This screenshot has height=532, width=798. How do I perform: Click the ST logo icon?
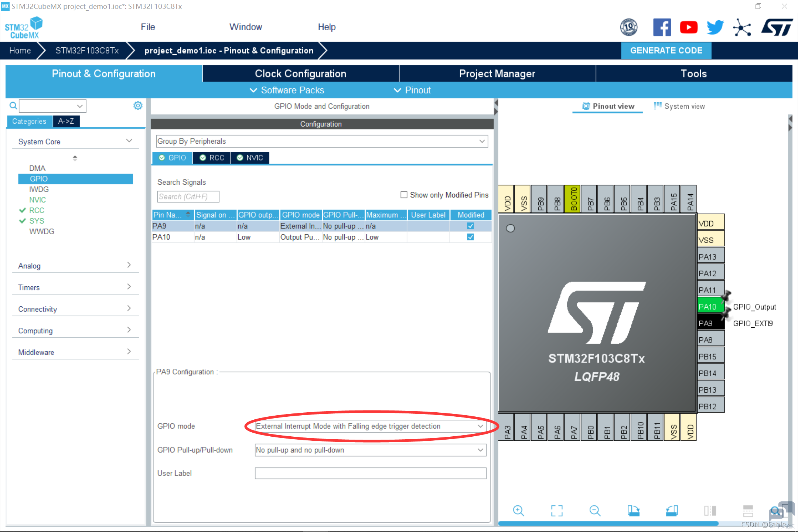[777, 27]
